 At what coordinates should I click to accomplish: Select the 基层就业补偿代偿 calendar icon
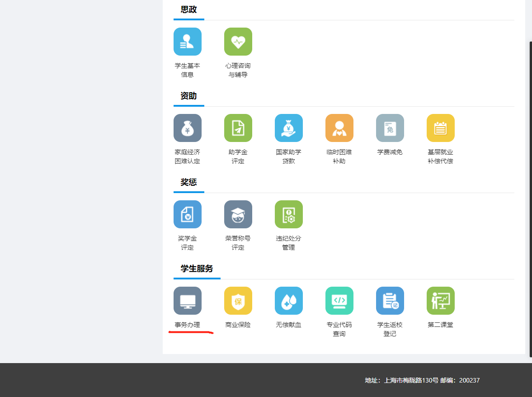pyautogui.click(x=441, y=128)
